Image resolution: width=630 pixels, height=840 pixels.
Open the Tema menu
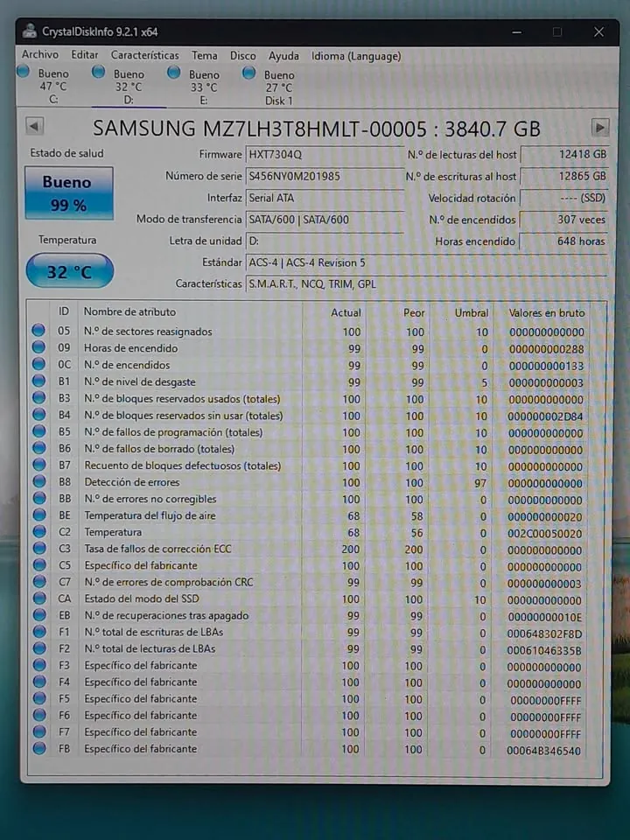click(205, 56)
